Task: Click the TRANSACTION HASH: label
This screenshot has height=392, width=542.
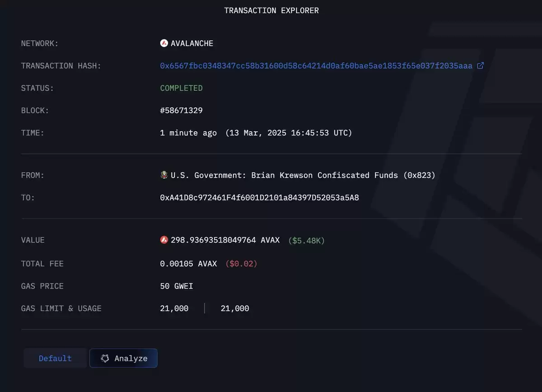Action: (61, 66)
